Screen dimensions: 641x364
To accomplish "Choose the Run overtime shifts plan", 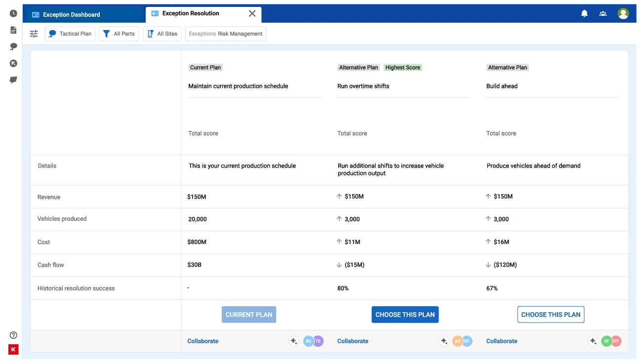I will point(405,315).
